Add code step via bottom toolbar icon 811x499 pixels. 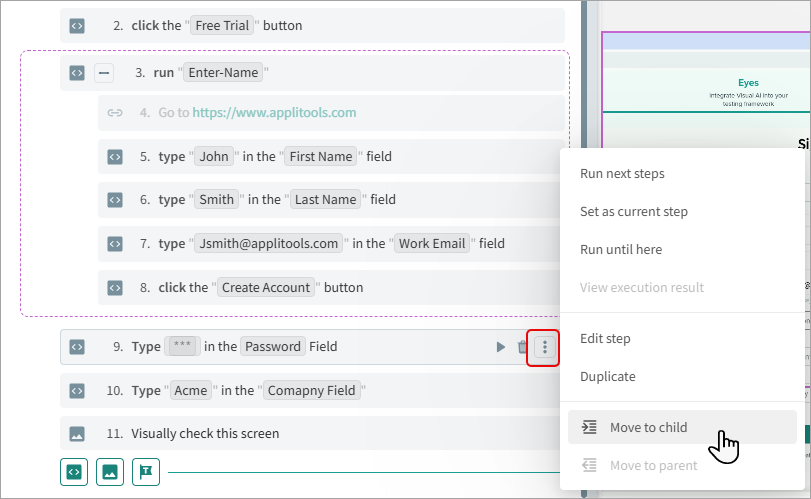point(74,471)
